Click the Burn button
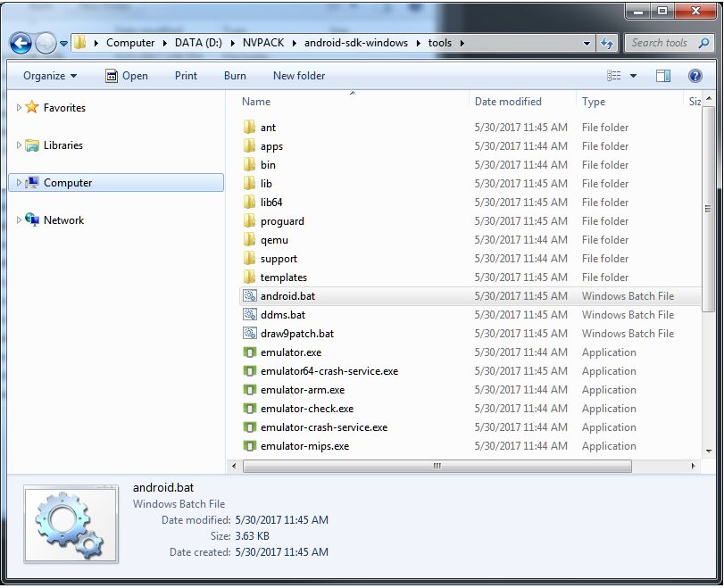Viewport: 724px width, 588px height. tap(235, 75)
